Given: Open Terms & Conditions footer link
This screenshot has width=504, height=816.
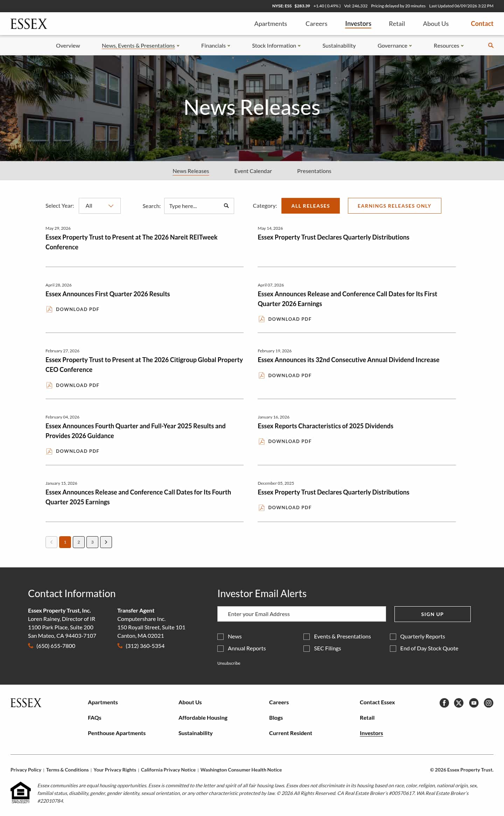Looking at the screenshot, I should [x=67, y=770].
